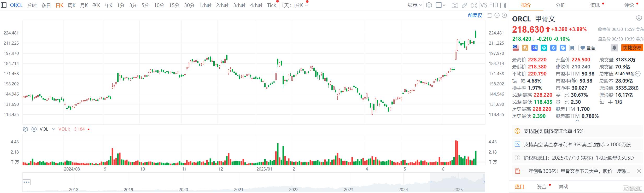This screenshot has width=644, height=193.
Task: Click the teal pie chart icon
Action: point(544,48)
